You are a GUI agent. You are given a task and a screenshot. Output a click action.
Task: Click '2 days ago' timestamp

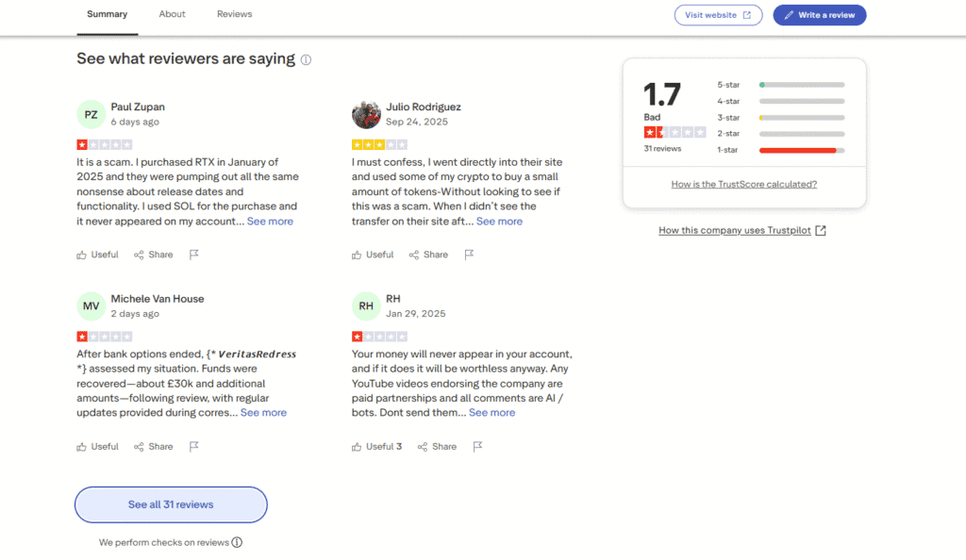(135, 313)
